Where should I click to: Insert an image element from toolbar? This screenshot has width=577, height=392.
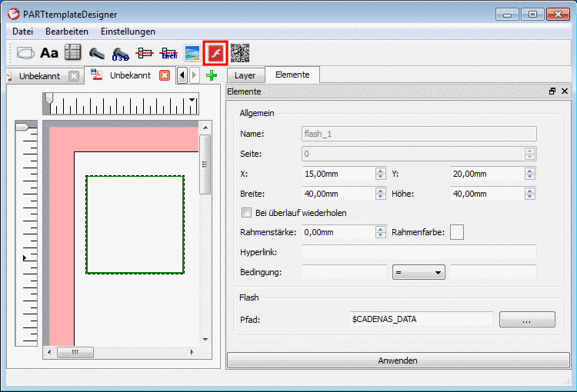click(x=192, y=53)
